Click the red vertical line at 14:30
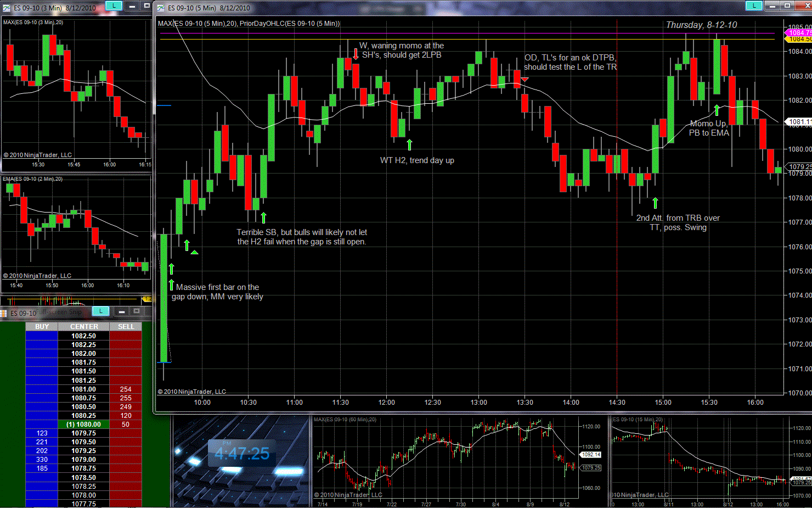This screenshot has width=812, height=508. coord(617,275)
